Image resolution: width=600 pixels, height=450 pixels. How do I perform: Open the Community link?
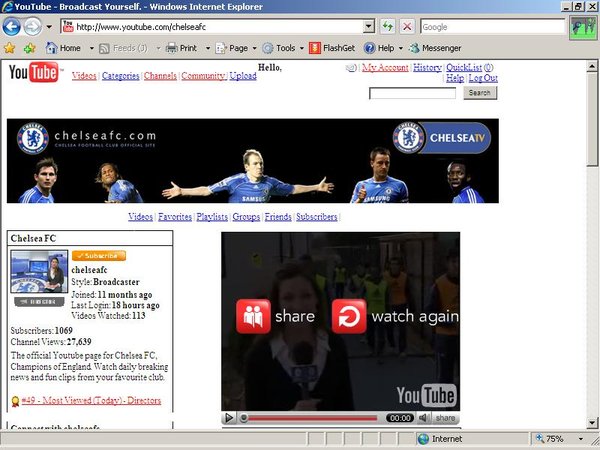pos(203,76)
